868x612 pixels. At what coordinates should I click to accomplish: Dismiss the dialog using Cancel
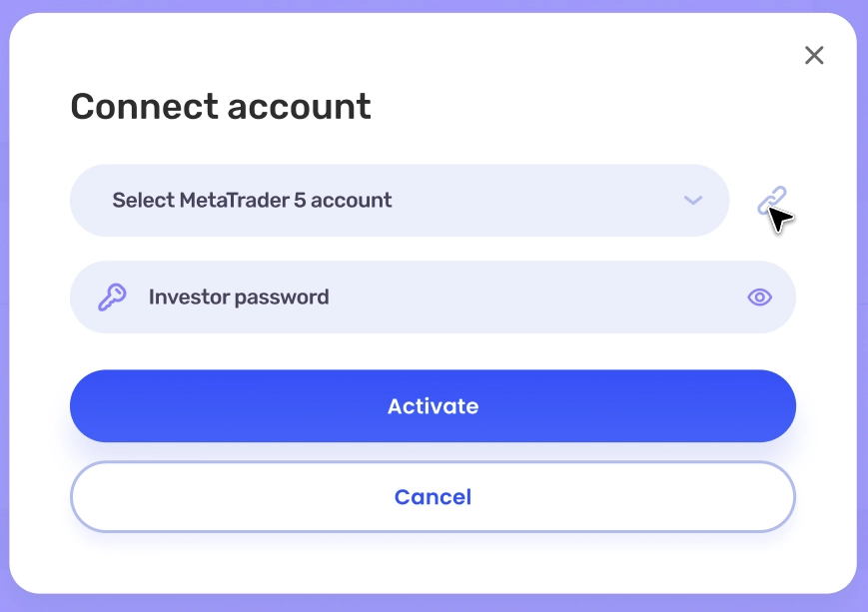pos(433,497)
